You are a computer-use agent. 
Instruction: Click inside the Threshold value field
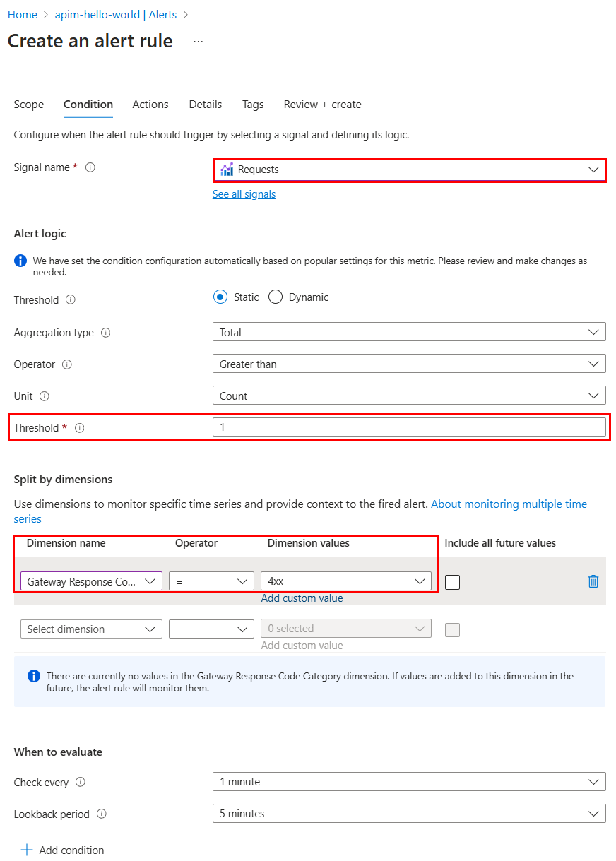tap(410, 427)
